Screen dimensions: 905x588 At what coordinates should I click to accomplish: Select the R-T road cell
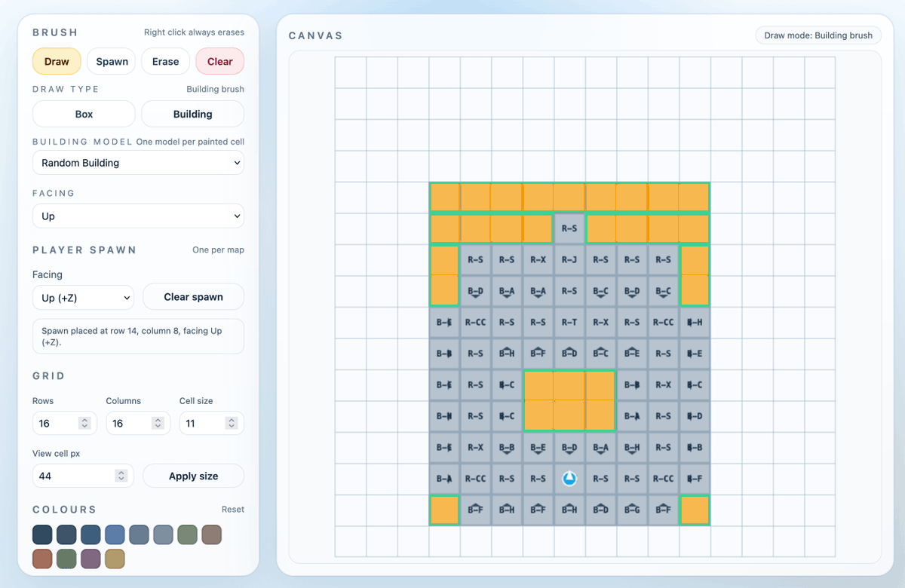570,323
